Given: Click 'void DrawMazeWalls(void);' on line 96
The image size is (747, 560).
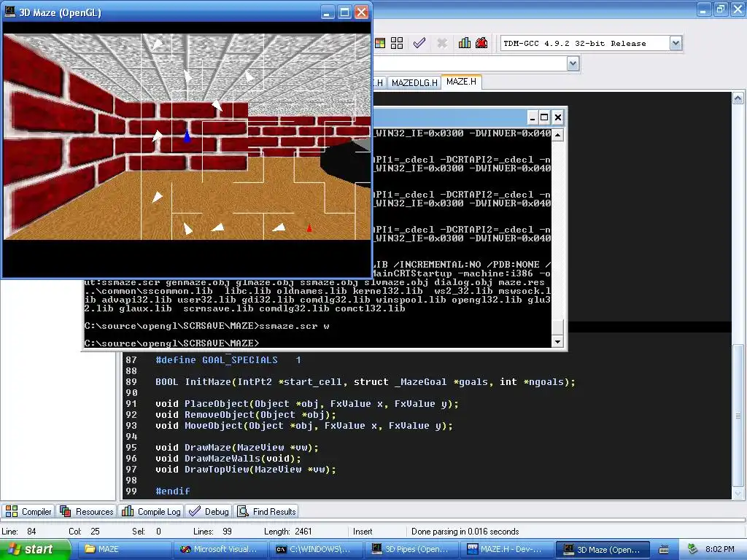Looking at the screenshot, I should pos(228,459).
